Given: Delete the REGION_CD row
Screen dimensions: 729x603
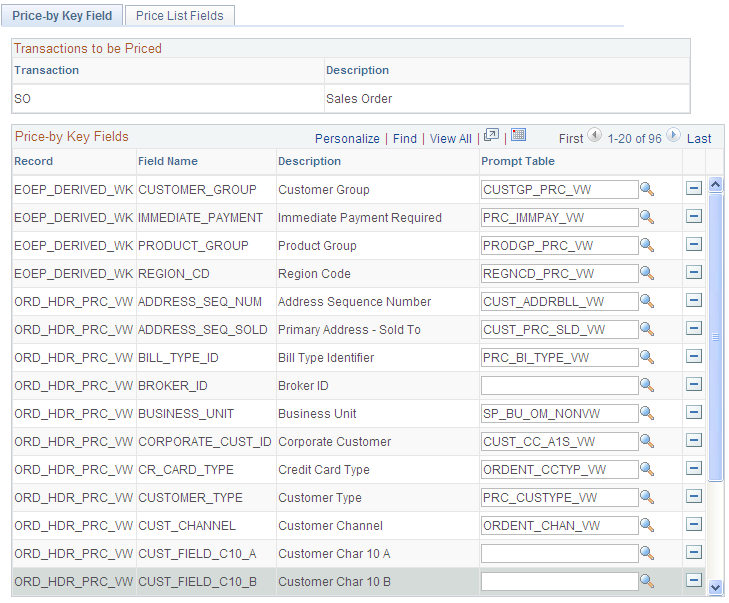Looking at the screenshot, I should click(x=694, y=272).
